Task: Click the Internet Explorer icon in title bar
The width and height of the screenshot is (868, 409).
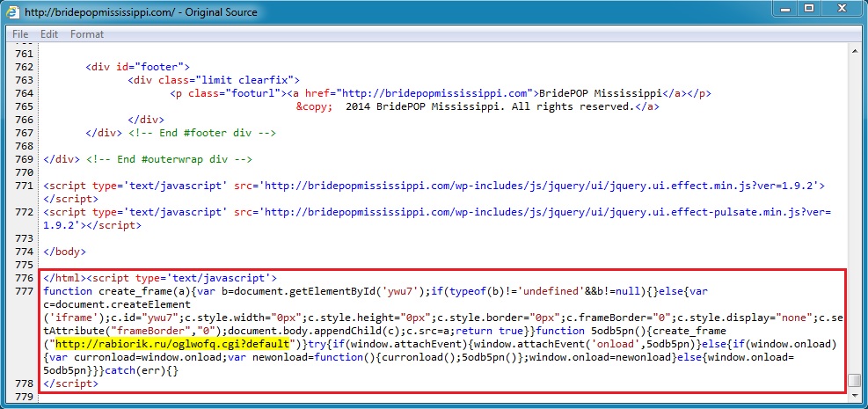Action: pos(13,11)
